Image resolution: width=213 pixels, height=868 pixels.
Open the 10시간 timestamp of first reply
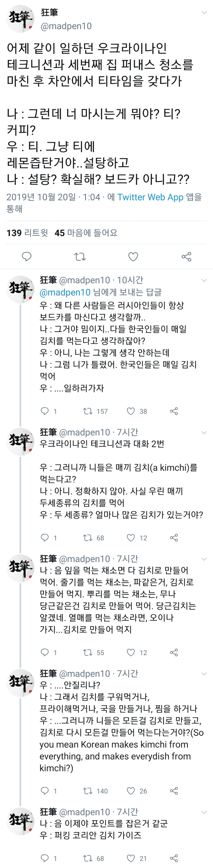click(x=130, y=280)
